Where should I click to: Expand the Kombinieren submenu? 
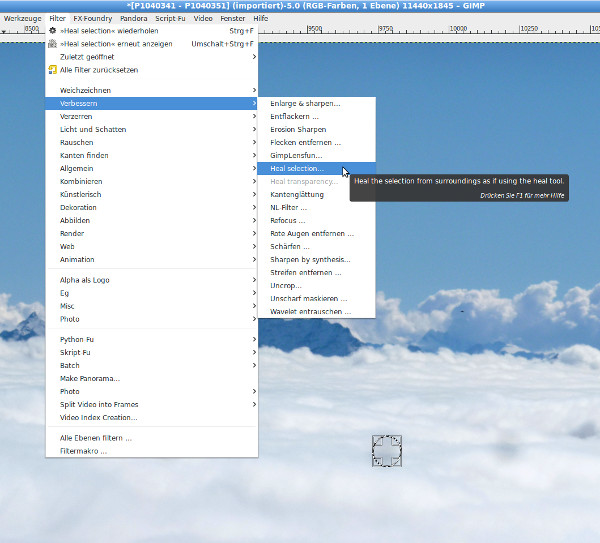(x=152, y=181)
